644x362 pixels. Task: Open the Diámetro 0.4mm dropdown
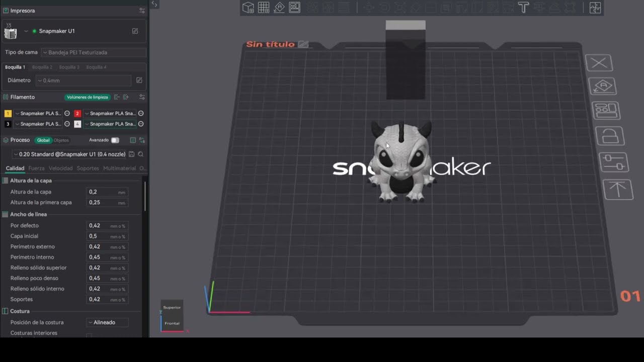click(x=84, y=80)
